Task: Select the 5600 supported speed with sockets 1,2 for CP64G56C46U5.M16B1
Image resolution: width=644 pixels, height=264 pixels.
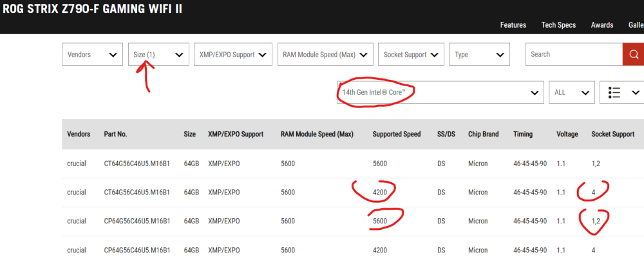Action: 380,221
